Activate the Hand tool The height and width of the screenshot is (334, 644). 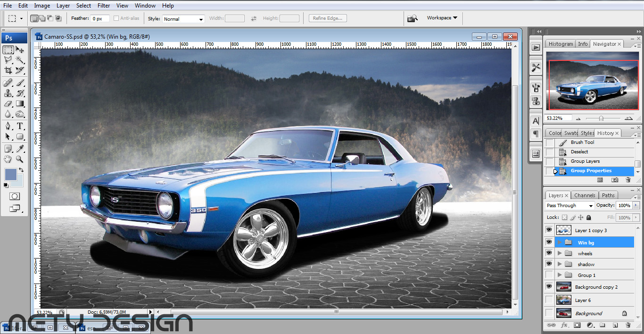coord(8,159)
